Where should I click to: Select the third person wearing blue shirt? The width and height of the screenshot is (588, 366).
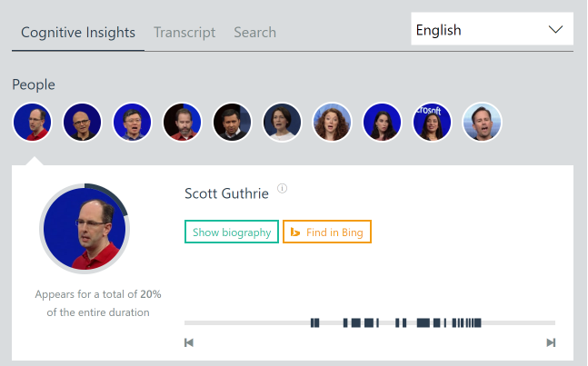click(x=132, y=122)
